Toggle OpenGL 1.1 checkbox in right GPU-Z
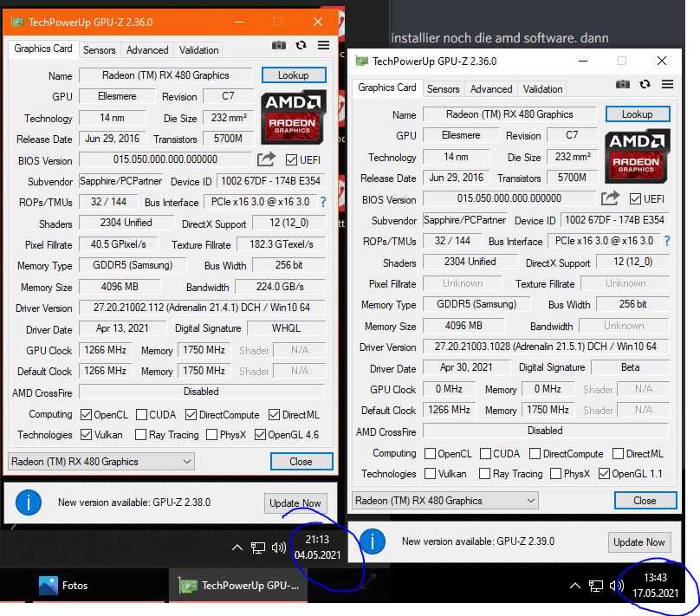 coord(604,473)
